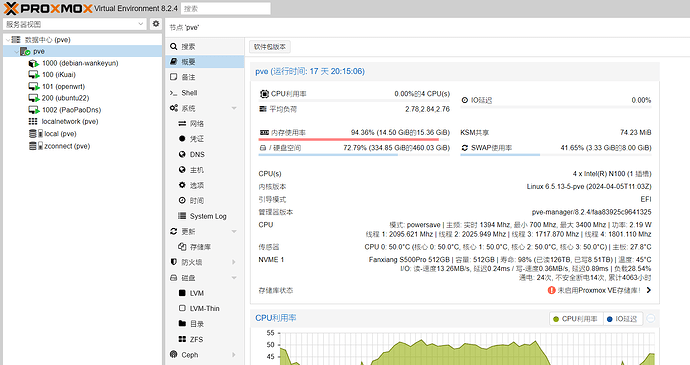This screenshot has height=365, width=690.
Task: Select VM 200 ubuntu22 monitor icon
Action: [33, 98]
